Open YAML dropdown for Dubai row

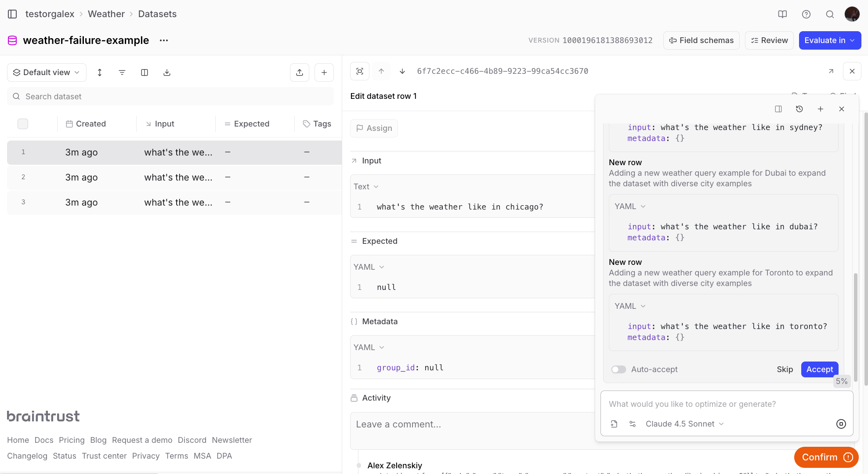coord(630,206)
